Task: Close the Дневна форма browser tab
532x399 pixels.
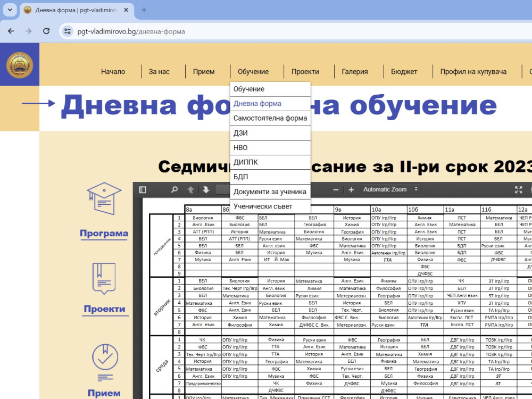Action: pos(126,10)
